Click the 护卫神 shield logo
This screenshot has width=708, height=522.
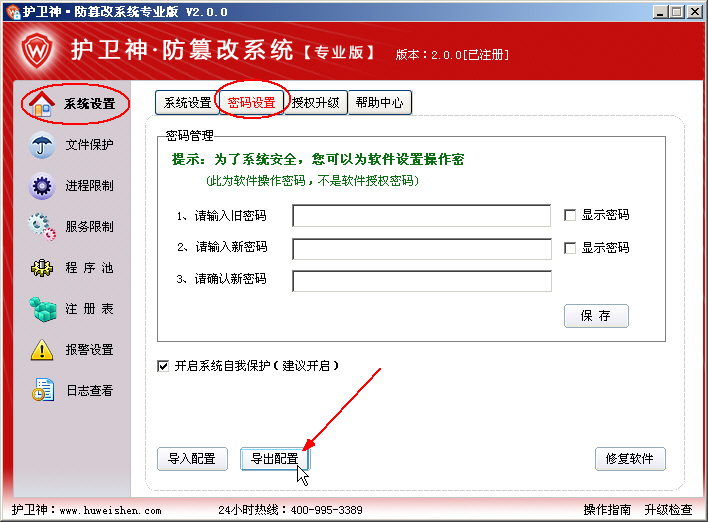pos(37,50)
